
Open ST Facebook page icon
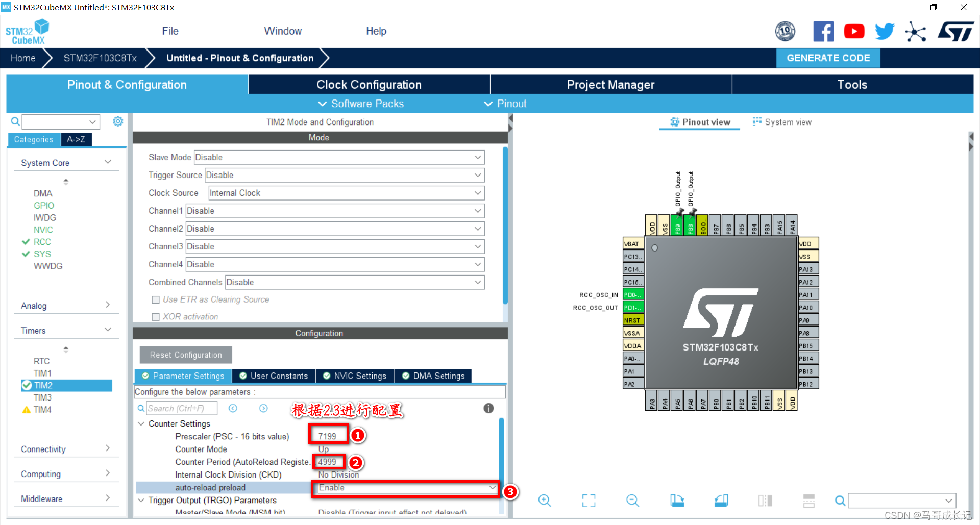(823, 32)
